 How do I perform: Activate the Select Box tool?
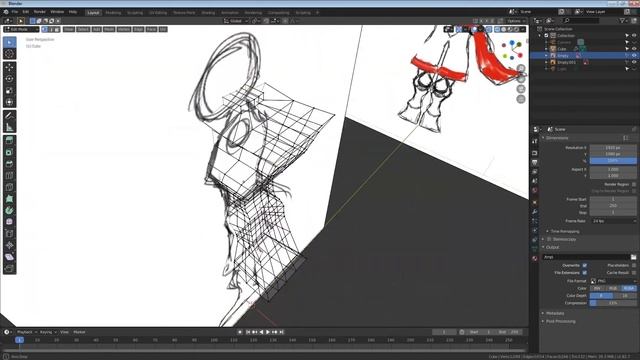9,42
